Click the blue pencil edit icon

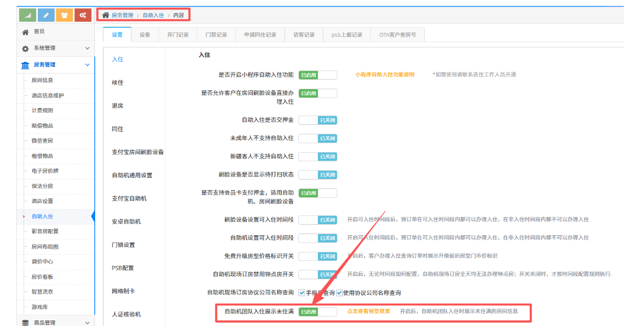[x=46, y=15]
